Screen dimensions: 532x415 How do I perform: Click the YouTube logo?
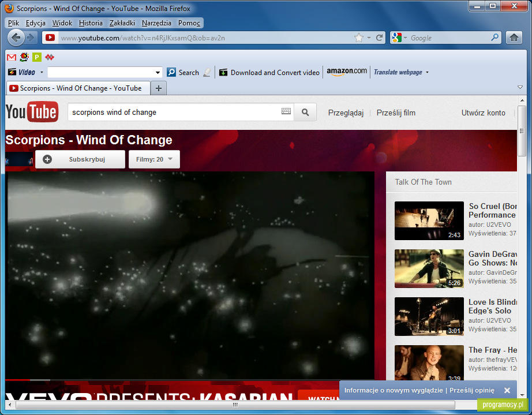[32, 111]
